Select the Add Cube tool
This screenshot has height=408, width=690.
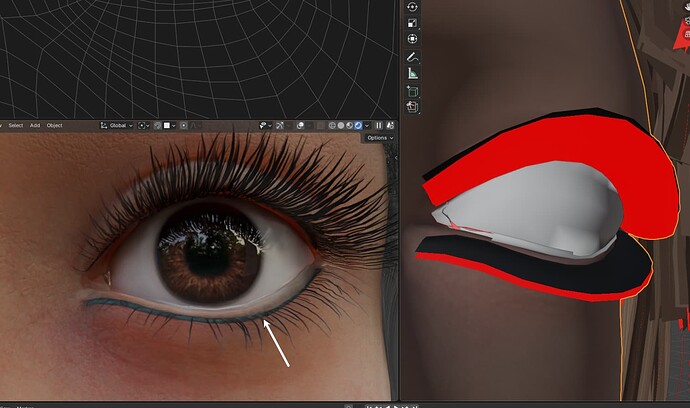point(412,91)
